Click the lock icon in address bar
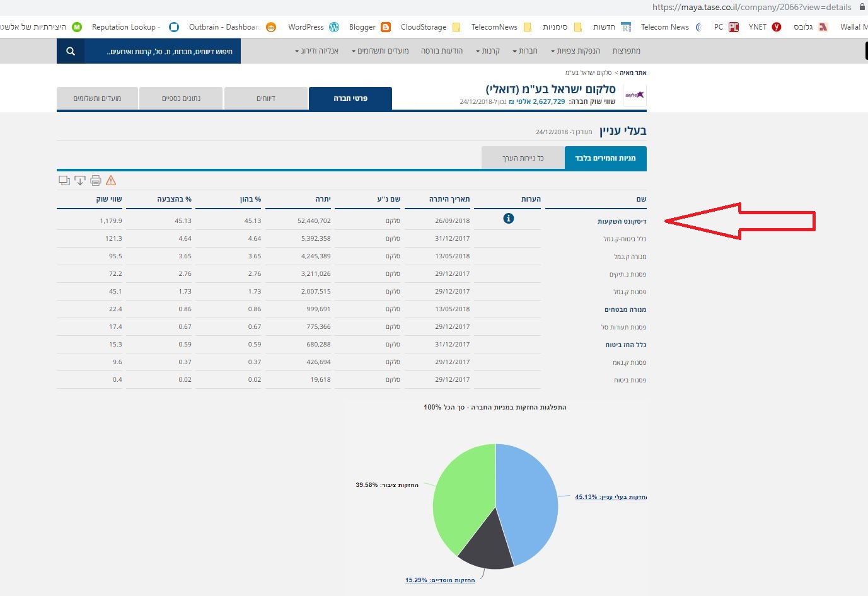This screenshot has height=596, width=868. pos(862,7)
